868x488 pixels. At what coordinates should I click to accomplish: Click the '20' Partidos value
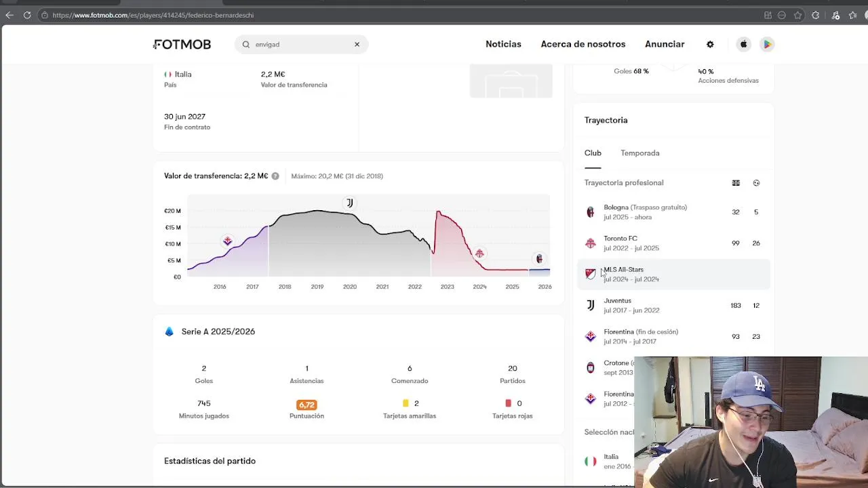pyautogui.click(x=513, y=368)
